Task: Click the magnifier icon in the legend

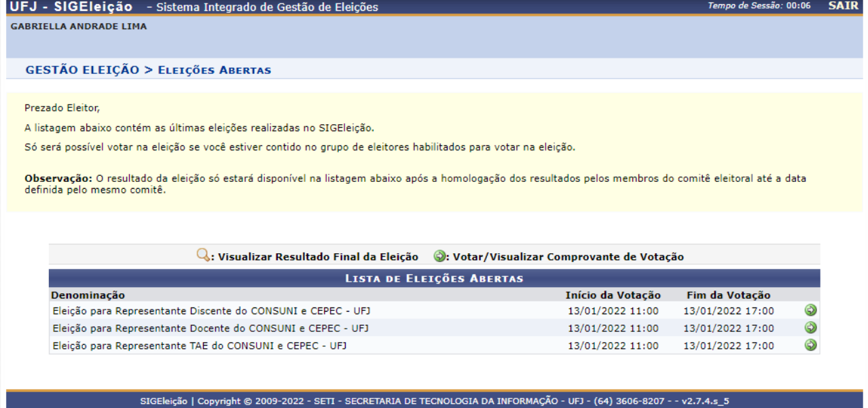Action: click(203, 256)
